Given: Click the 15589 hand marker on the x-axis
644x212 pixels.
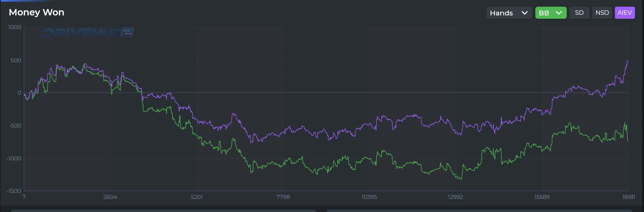Looking at the screenshot, I should point(542,197).
